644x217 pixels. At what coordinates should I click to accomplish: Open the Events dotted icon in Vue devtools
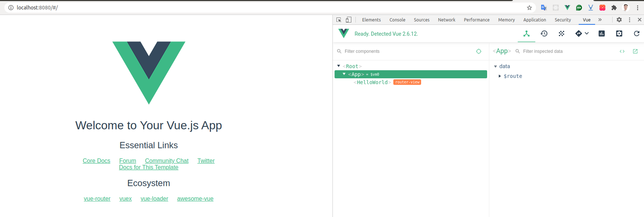561,34
